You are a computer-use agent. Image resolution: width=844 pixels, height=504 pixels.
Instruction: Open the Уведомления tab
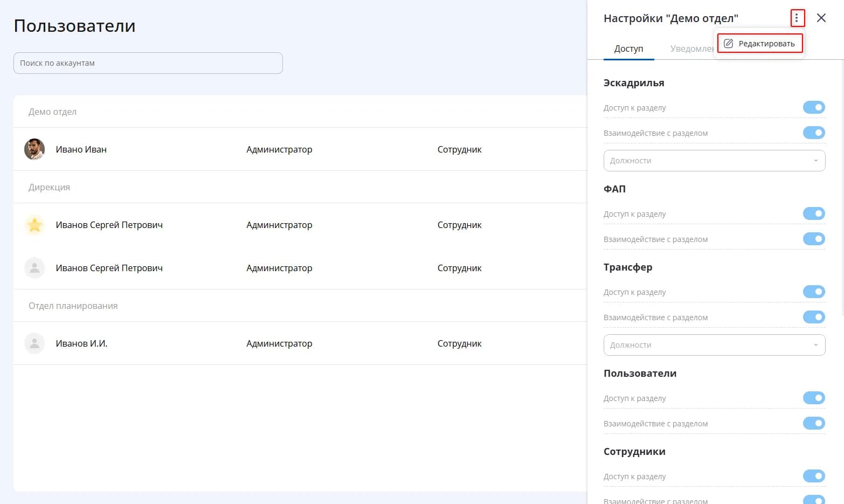[692, 49]
